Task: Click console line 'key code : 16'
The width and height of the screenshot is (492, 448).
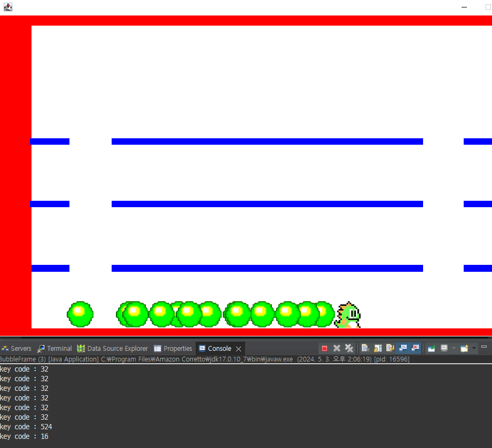Action: click(24, 436)
